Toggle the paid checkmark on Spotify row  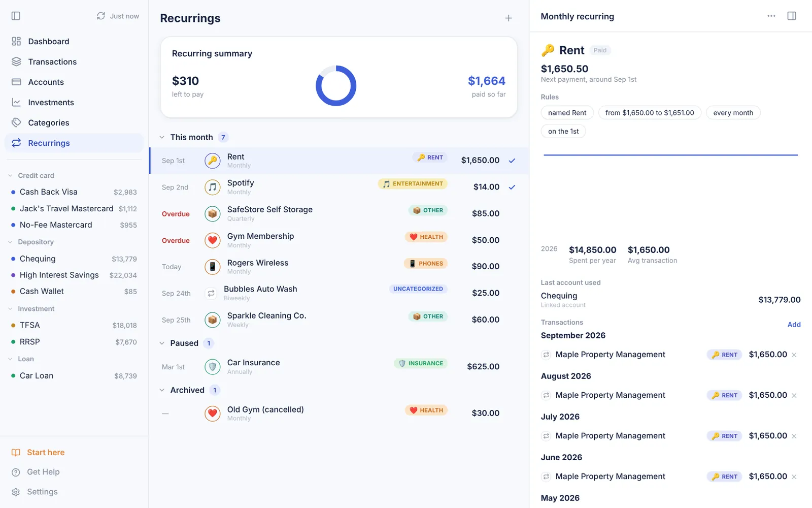point(512,187)
